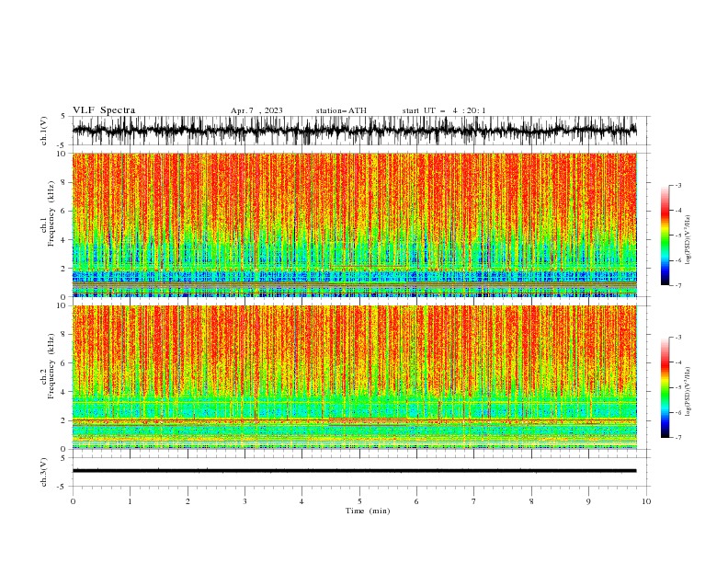Click the ch.1 spectrogram panel
The height and width of the screenshot is (563, 728).
click(x=355, y=224)
